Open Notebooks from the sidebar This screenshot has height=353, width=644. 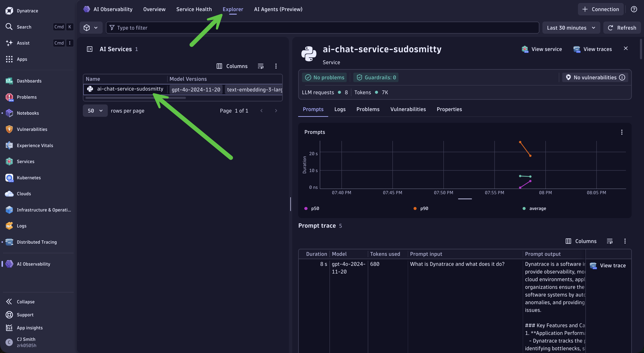28,113
